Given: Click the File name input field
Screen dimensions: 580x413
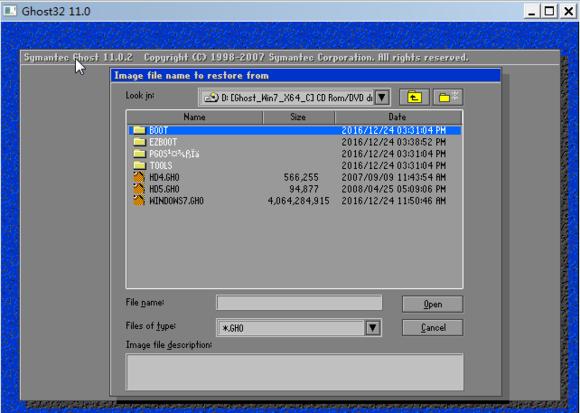Looking at the screenshot, I should (299, 303).
